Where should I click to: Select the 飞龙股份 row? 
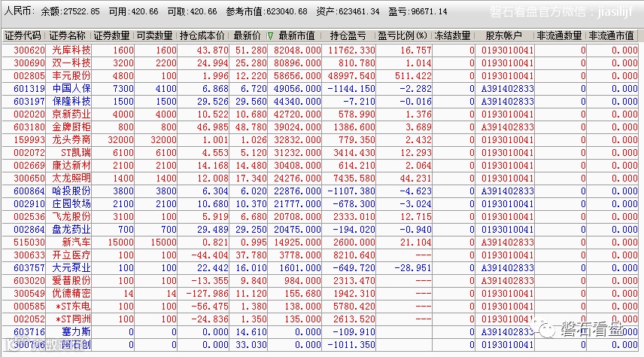(x=320, y=216)
